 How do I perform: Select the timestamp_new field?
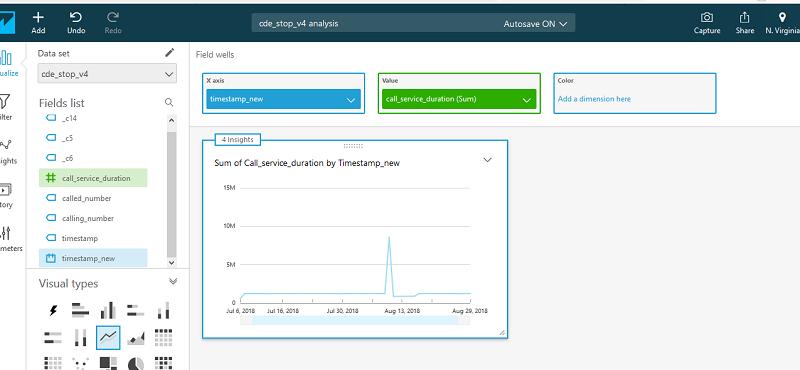click(x=93, y=258)
